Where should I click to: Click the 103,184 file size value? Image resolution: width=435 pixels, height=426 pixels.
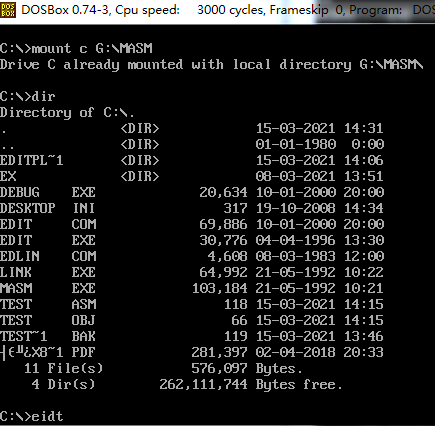coord(220,288)
